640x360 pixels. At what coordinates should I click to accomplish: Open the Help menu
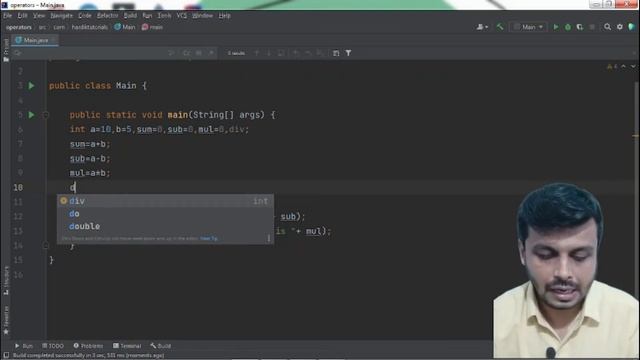(224, 16)
